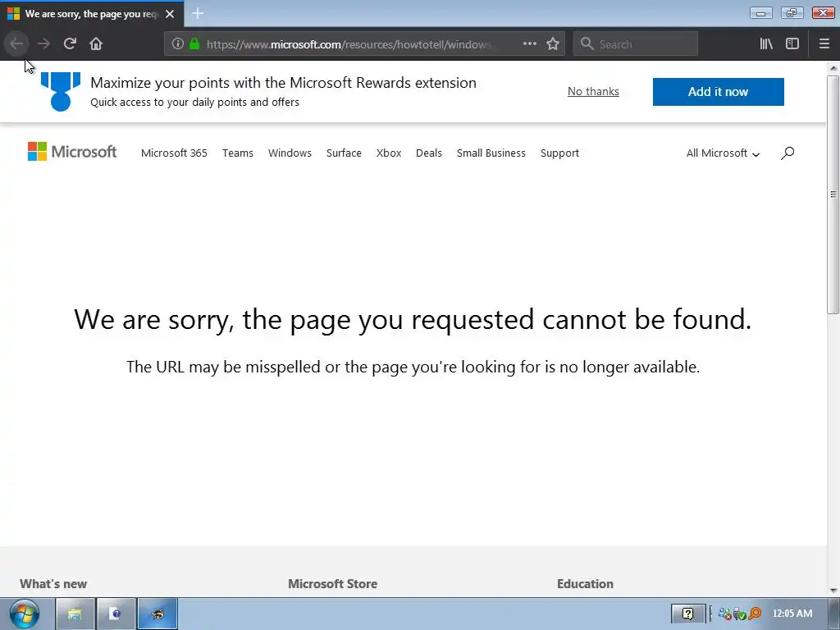Image resolution: width=840 pixels, height=630 pixels.
Task: Open Xbox nav item
Action: [389, 153]
